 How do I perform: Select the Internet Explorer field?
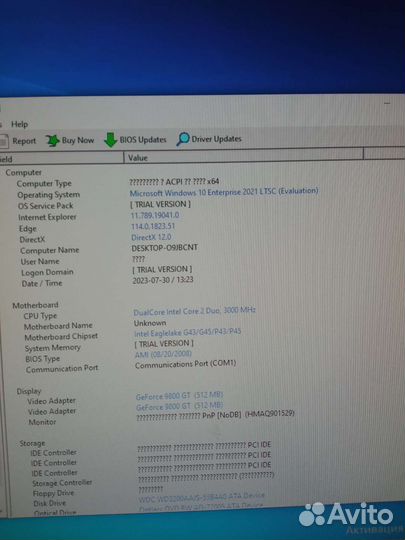pos(47,217)
